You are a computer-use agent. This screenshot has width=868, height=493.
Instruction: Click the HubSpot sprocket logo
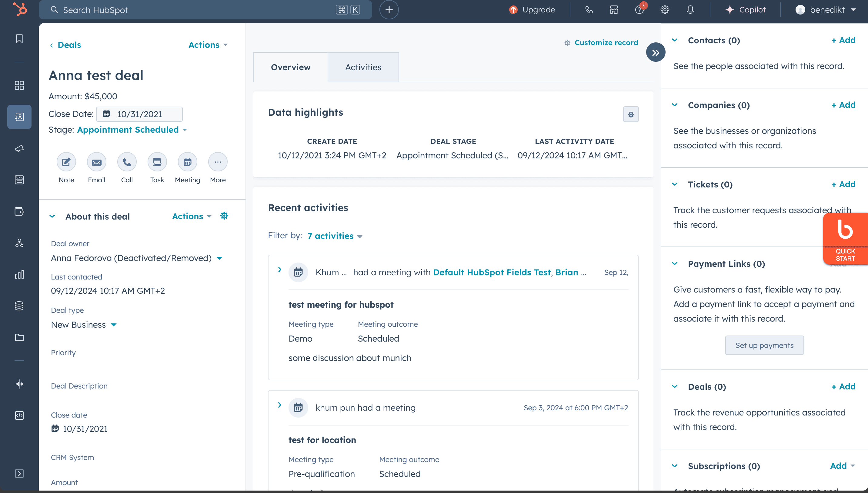pyautogui.click(x=20, y=9)
